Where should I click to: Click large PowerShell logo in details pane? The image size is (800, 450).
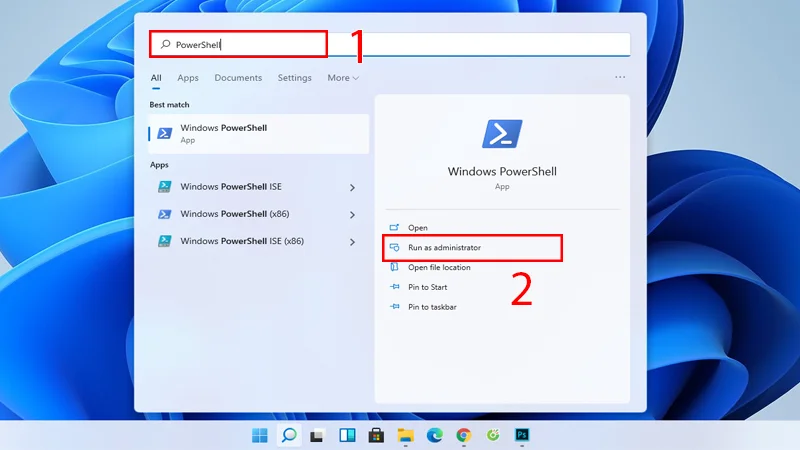502,134
